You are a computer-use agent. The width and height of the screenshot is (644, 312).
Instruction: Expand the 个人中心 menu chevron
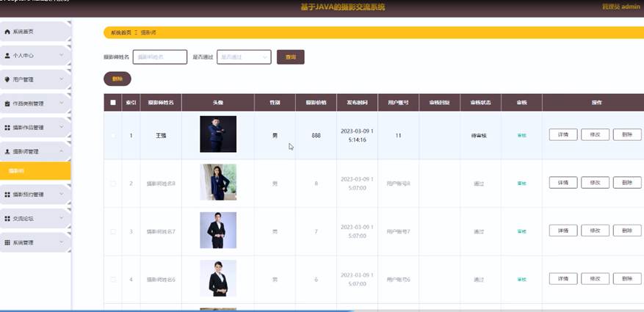[x=62, y=55]
